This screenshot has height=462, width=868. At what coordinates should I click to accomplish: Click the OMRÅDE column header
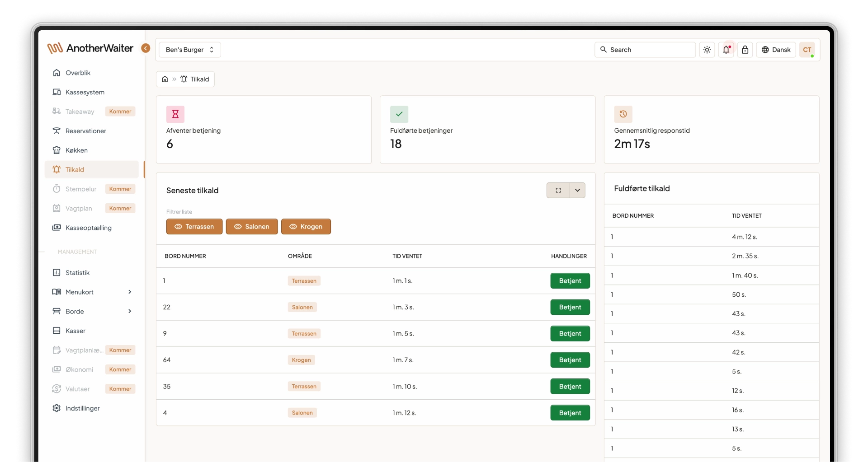(x=300, y=256)
